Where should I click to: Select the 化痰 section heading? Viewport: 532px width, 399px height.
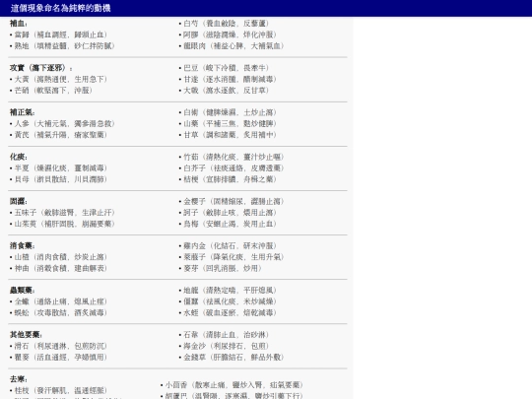19,157
